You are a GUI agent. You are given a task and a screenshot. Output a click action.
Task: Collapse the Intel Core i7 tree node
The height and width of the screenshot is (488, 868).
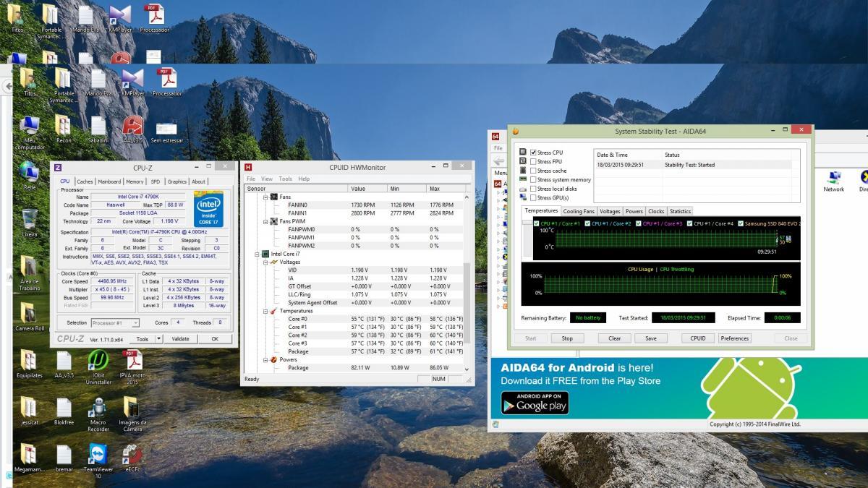coord(256,254)
